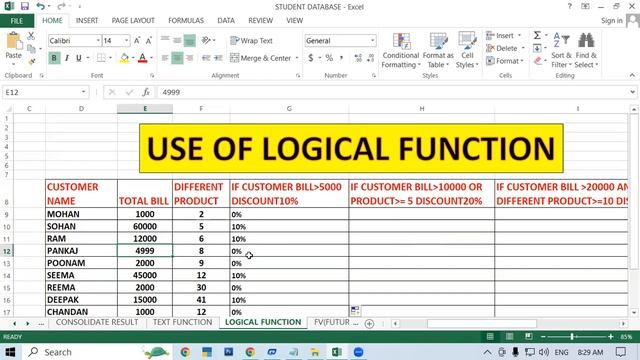Click the Decrease Indent icon
The image size is (640, 360).
pyautogui.click(x=206, y=58)
